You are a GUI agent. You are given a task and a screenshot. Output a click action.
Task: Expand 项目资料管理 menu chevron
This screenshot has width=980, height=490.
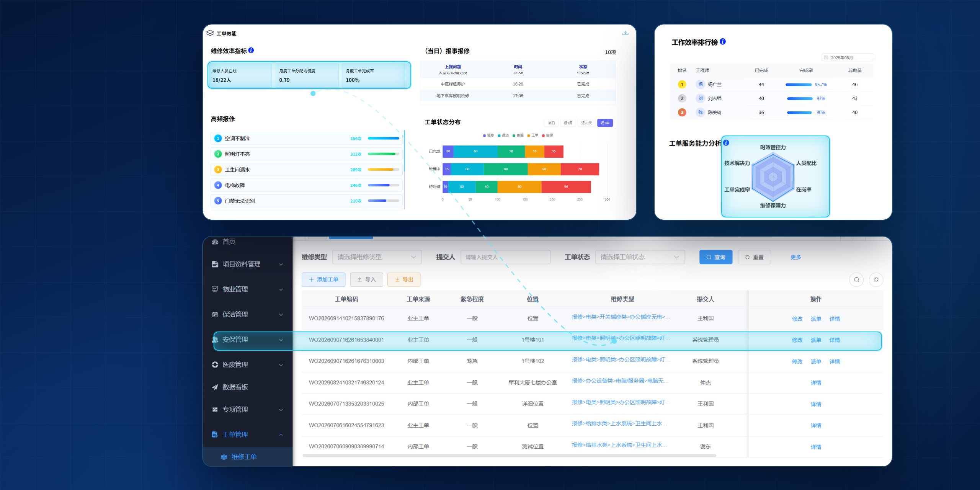(281, 265)
